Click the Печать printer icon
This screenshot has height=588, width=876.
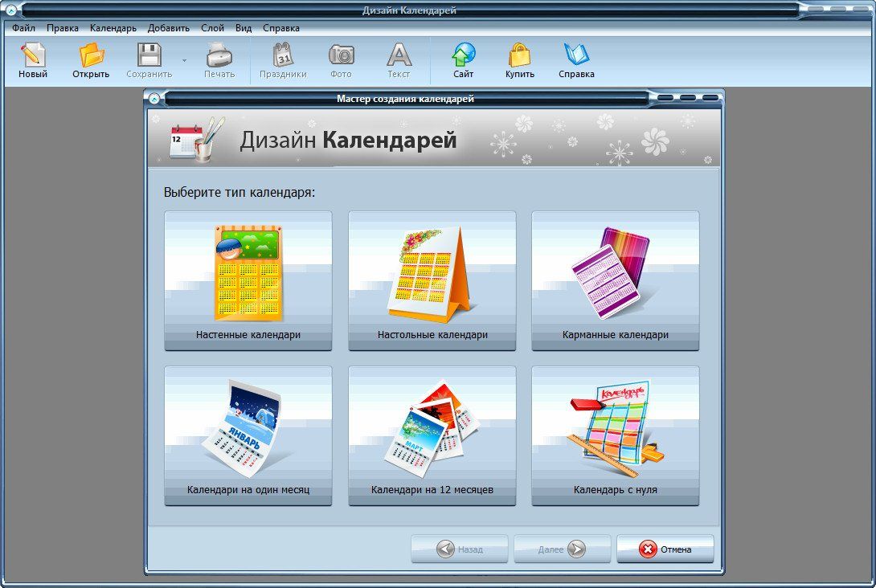[219, 55]
